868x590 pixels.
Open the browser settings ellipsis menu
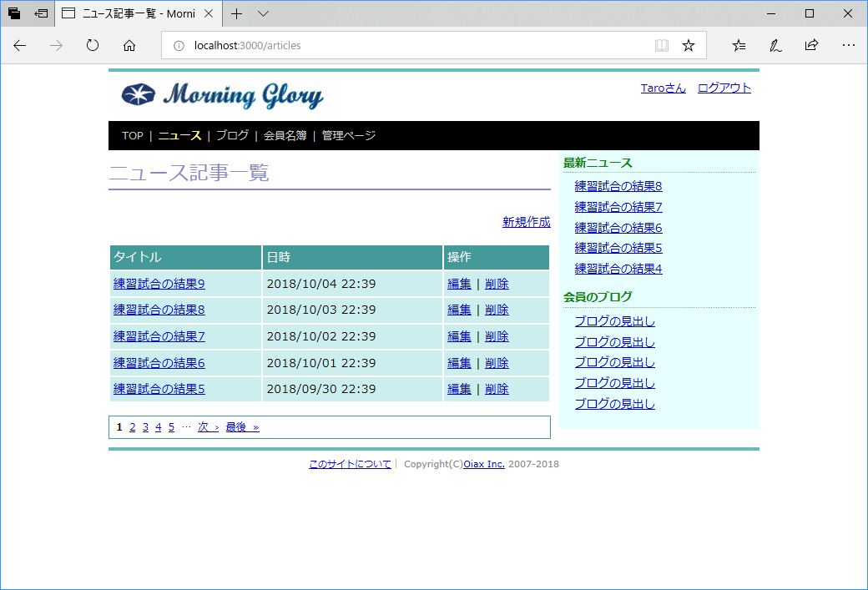tap(848, 45)
